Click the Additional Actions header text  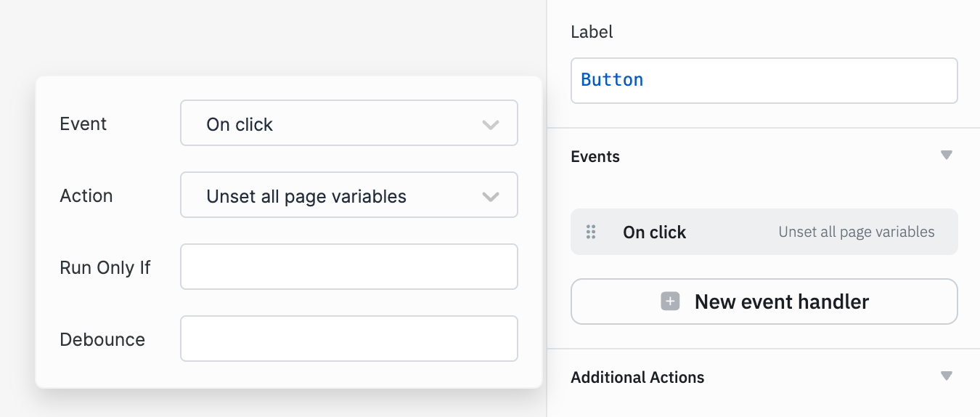(637, 378)
